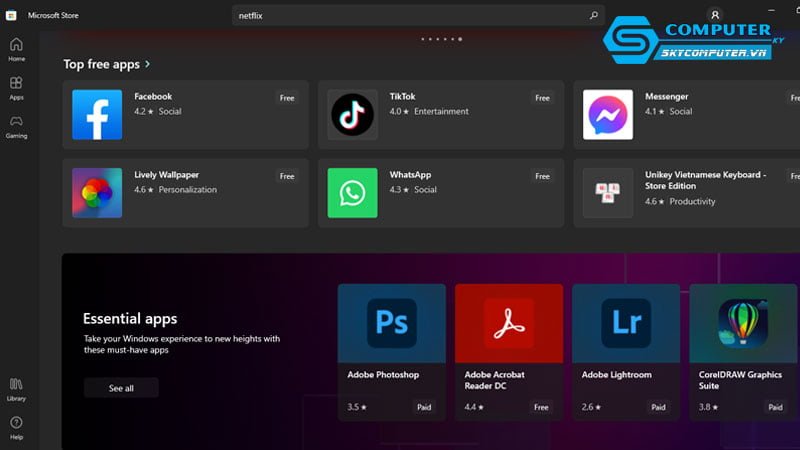Click Free button on Lively Wallpaper card
800x450 pixels.
[x=287, y=176]
